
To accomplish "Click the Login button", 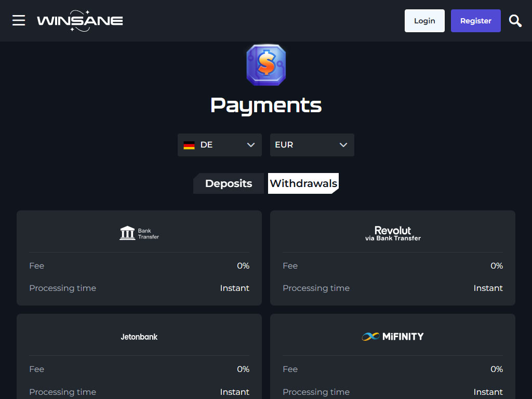I will pyautogui.click(x=424, y=21).
